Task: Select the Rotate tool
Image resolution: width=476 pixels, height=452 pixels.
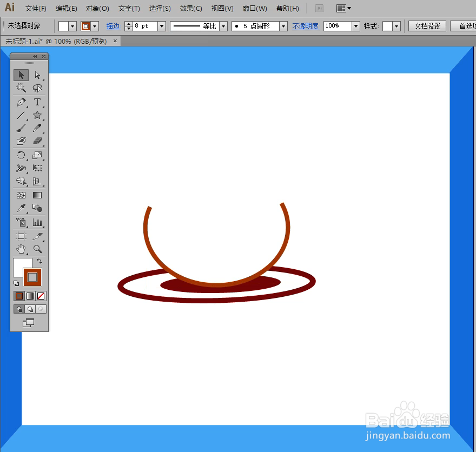Action: pyautogui.click(x=21, y=155)
